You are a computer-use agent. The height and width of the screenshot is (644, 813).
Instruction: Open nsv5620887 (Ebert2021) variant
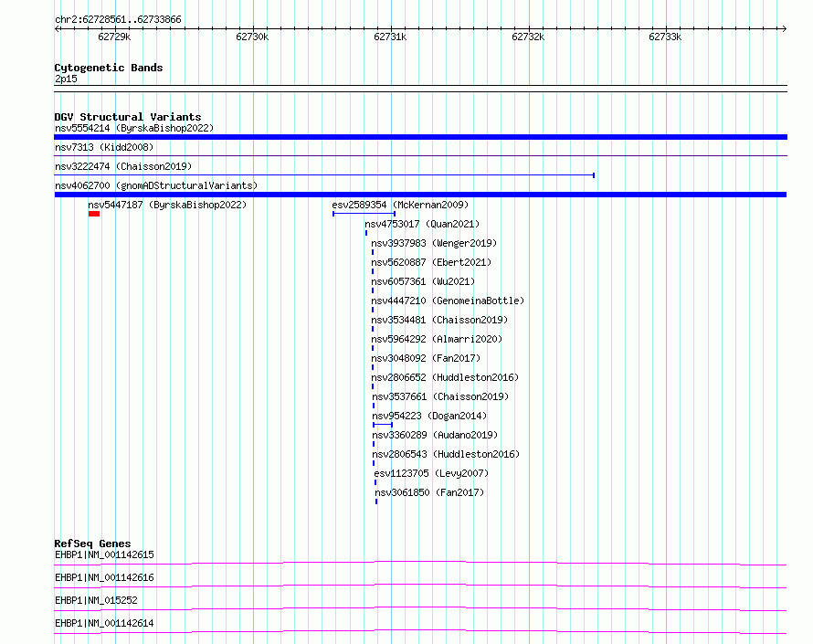point(431,262)
